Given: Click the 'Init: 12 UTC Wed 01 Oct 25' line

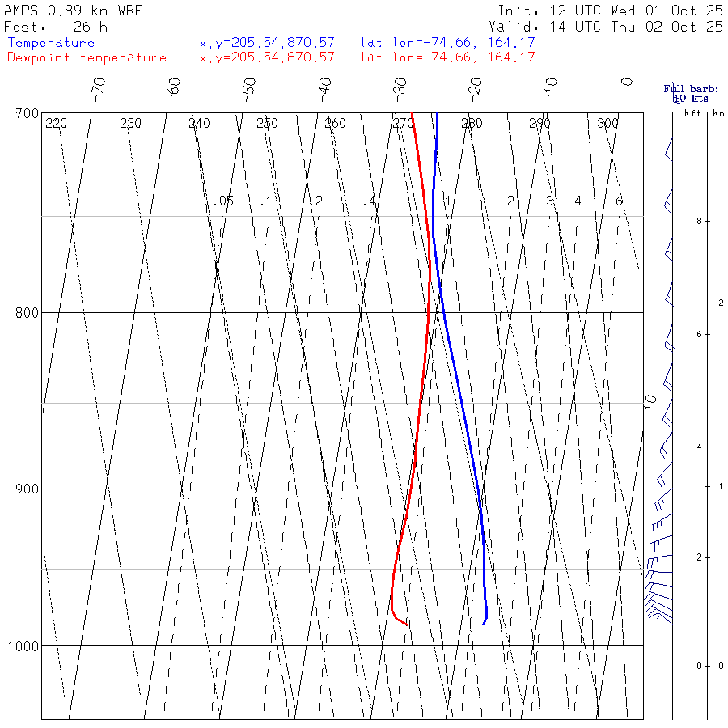Looking at the screenshot, I should (x=611, y=11).
